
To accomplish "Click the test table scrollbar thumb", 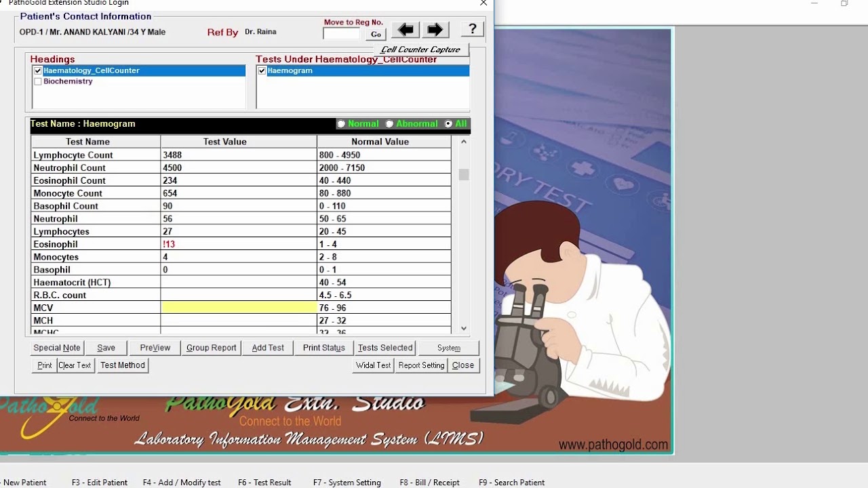I will pyautogui.click(x=464, y=175).
